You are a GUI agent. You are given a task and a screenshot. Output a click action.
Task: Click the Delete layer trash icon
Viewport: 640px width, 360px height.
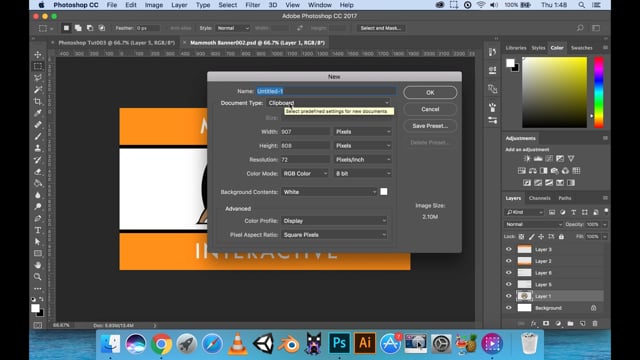[595, 323]
